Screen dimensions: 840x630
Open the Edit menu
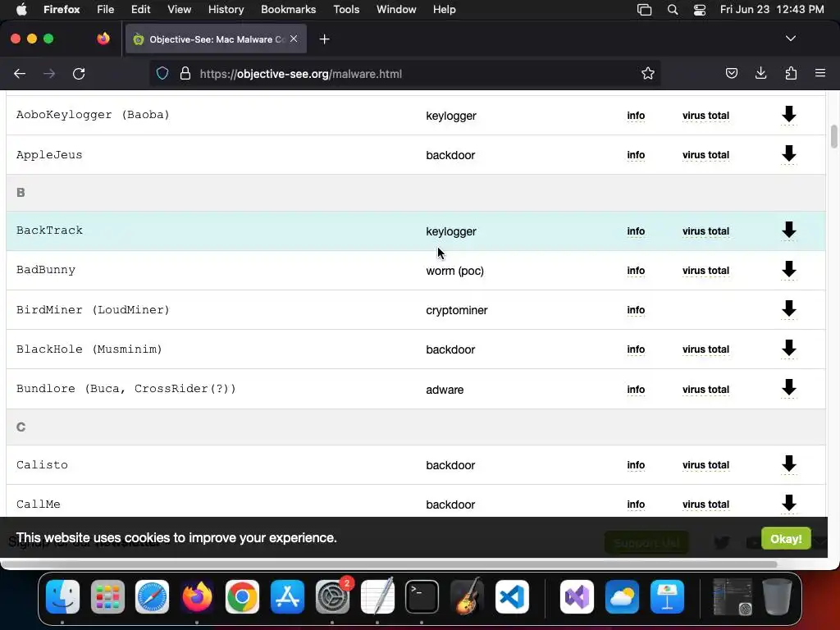141,10
